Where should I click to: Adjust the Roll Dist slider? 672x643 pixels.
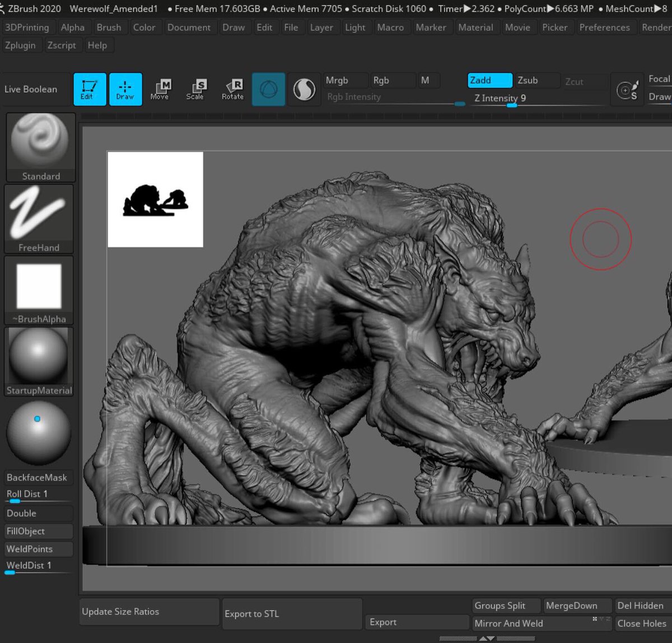[39, 495]
